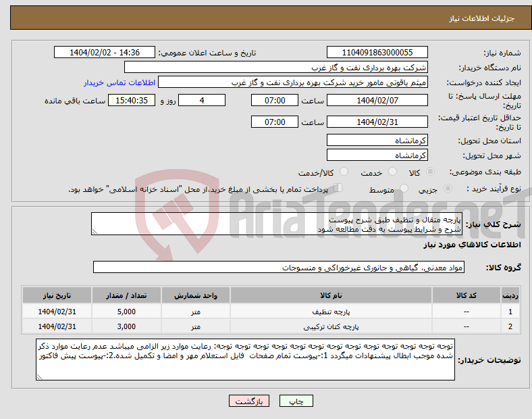
Task: Click the price validity hour 07:00 field
Action: click(275, 122)
